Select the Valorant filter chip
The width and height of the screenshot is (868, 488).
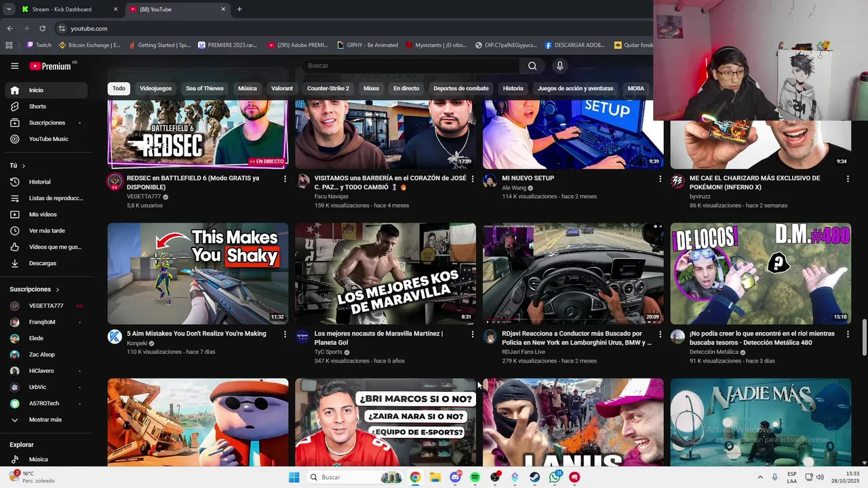click(x=282, y=89)
